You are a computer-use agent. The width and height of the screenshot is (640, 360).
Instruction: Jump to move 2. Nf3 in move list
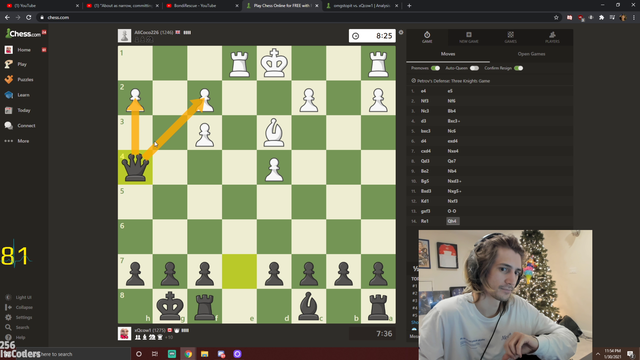424,101
